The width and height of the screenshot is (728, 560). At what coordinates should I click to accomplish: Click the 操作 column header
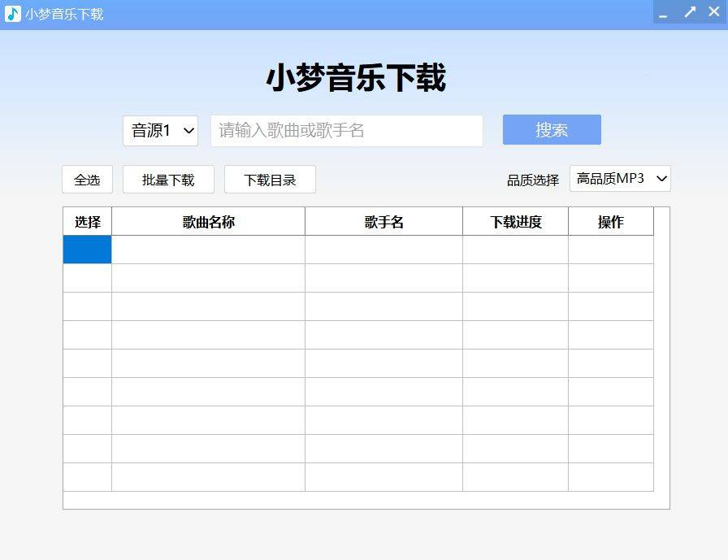611,221
